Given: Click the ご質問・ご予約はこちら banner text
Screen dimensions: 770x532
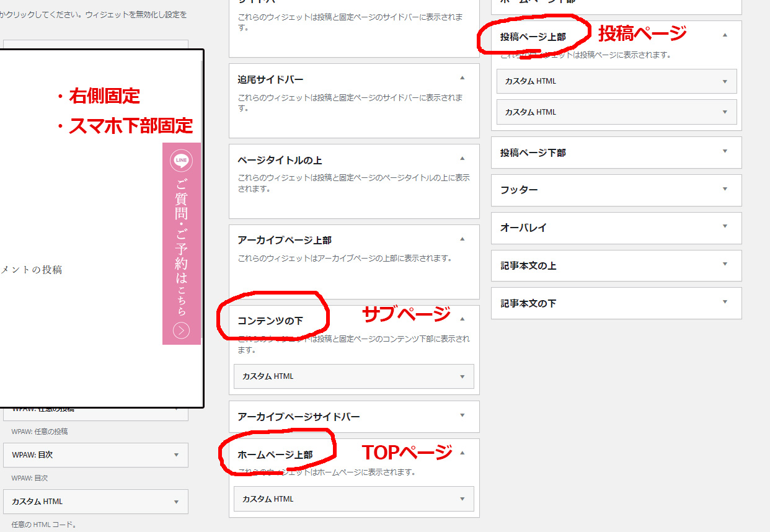Looking at the screenshot, I should pos(181,247).
